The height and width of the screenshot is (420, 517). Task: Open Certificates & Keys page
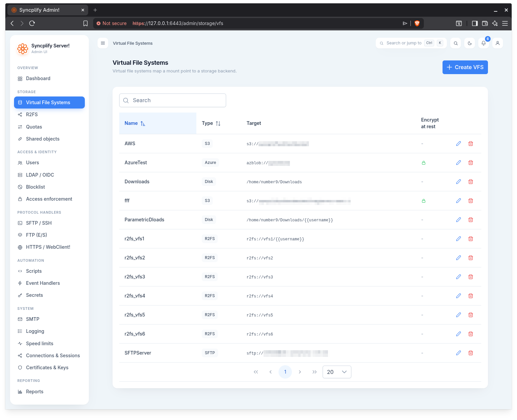[49, 368]
